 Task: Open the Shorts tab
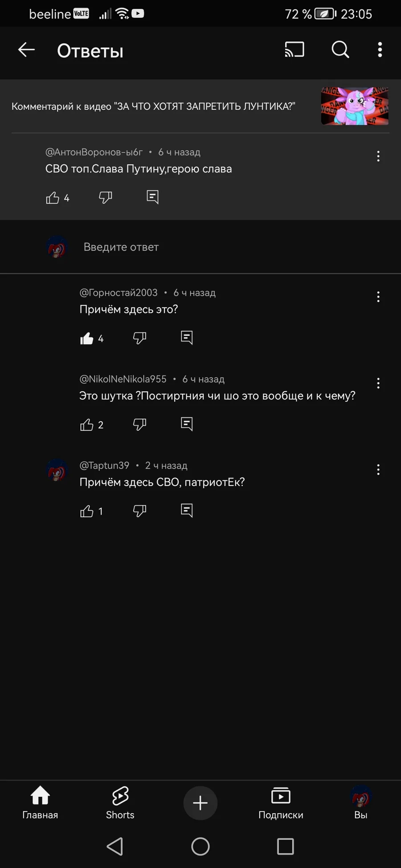coord(120,802)
